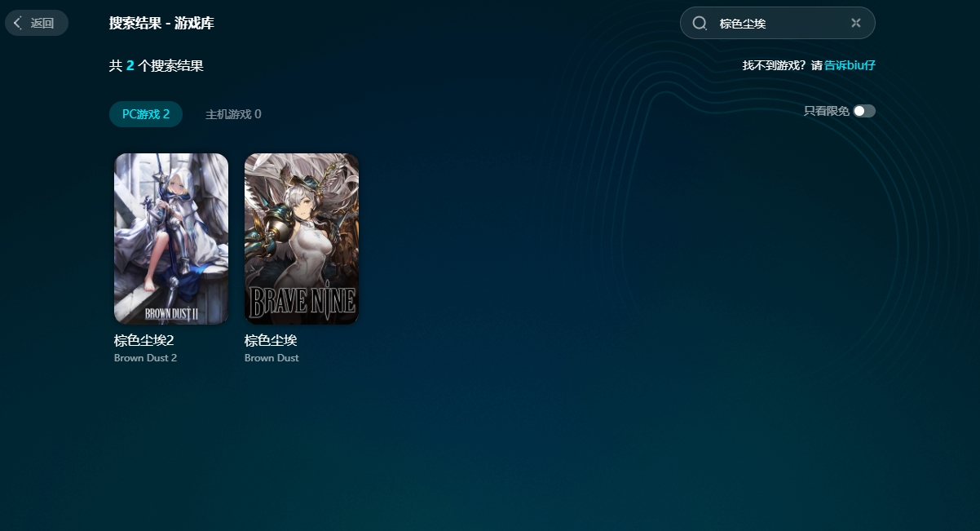Select the PC游戏 2 tab
Screen dimensions: 980x531
(146, 114)
